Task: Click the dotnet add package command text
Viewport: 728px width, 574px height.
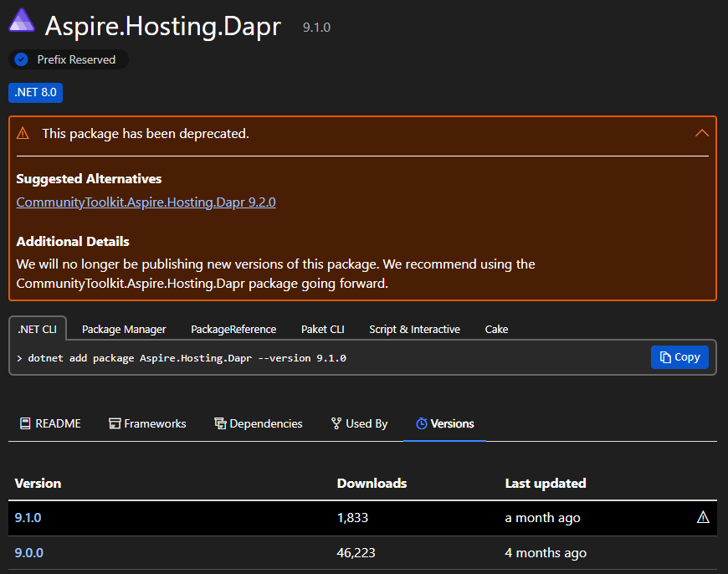Action: (187, 358)
